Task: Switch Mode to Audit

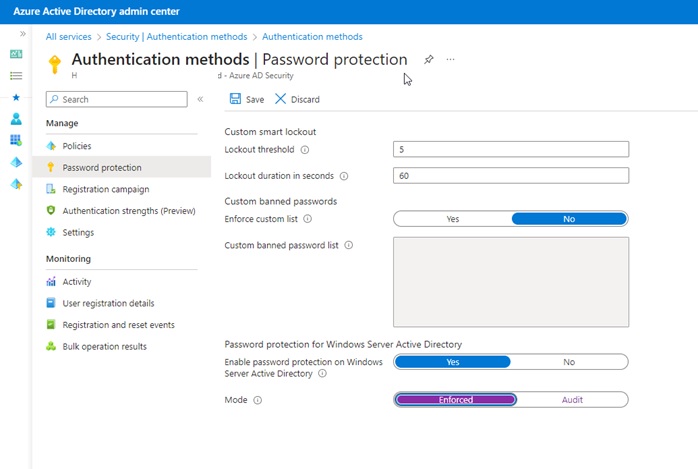Action: click(x=571, y=400)
